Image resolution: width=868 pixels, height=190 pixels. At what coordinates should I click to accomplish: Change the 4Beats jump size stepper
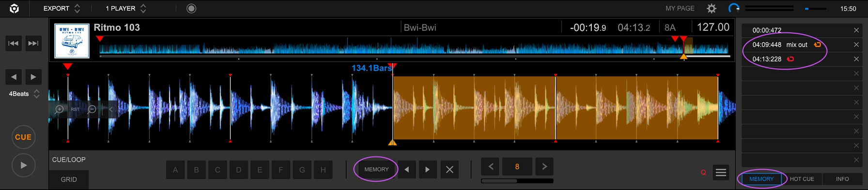37,94
